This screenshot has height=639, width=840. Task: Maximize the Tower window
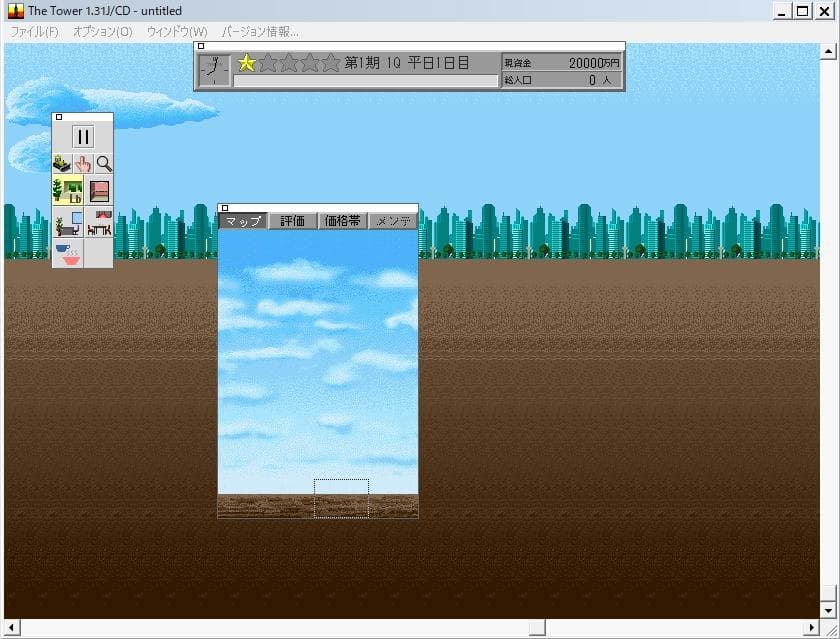coord(802,11)
